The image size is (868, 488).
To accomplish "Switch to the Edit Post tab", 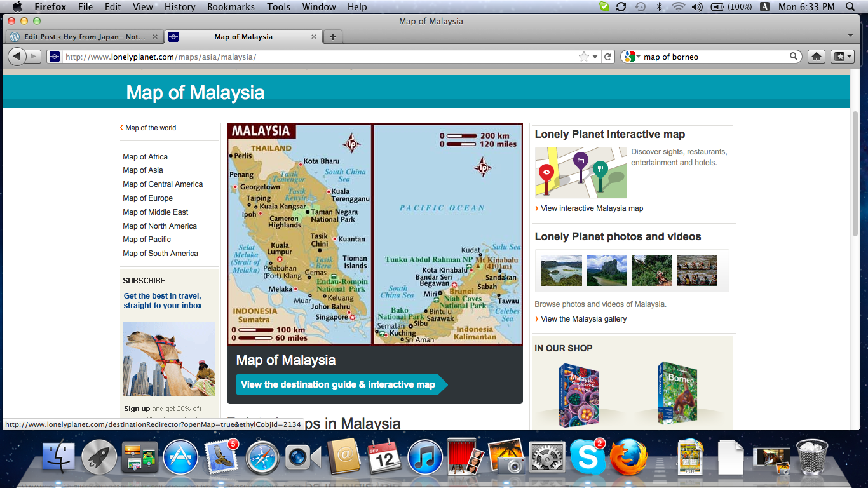I will pos(85,37).
